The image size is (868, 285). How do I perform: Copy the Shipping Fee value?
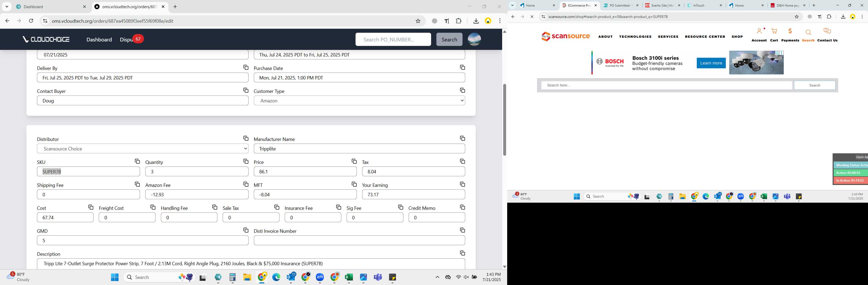click(137, 184)
